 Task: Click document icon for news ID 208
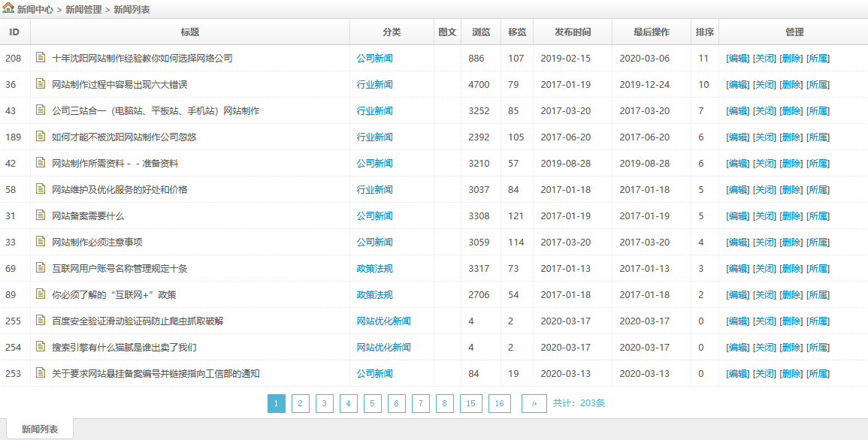coord(41,58)
